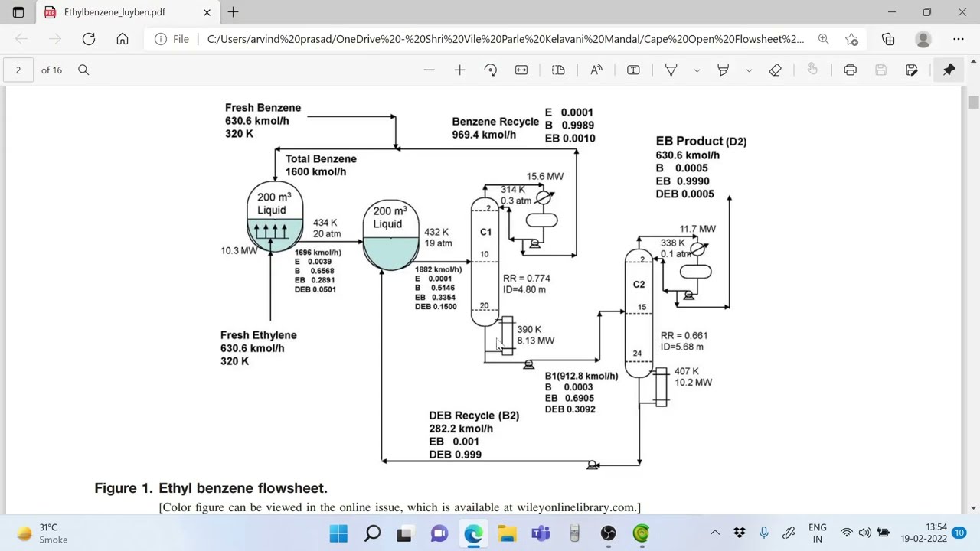Click the 'Total Benzene' label
The width and height of the screenshot is (980, 551).
click(x=321, y=159)
